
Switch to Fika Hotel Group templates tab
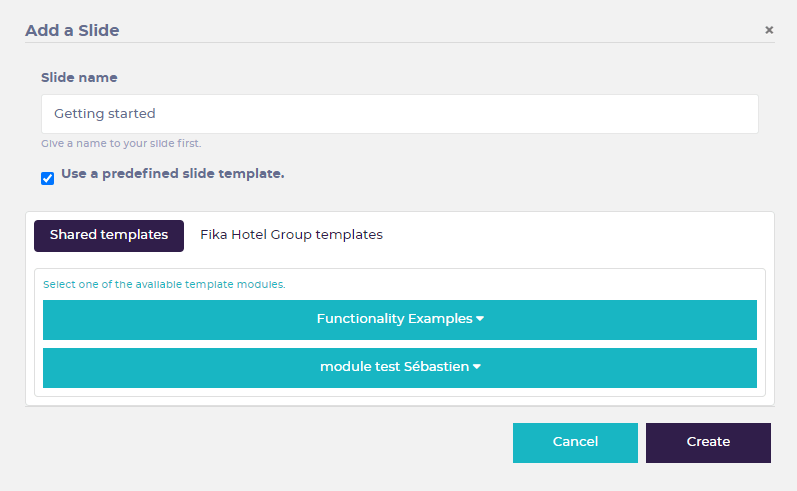click(291, 235)
